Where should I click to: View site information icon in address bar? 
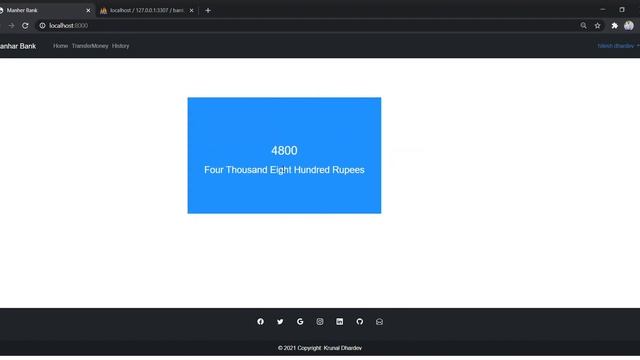(x=42, y=25)
